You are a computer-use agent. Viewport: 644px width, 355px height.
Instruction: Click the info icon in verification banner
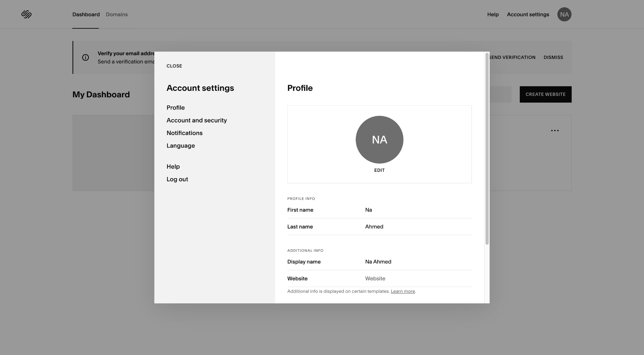click(x=86, y=58)
